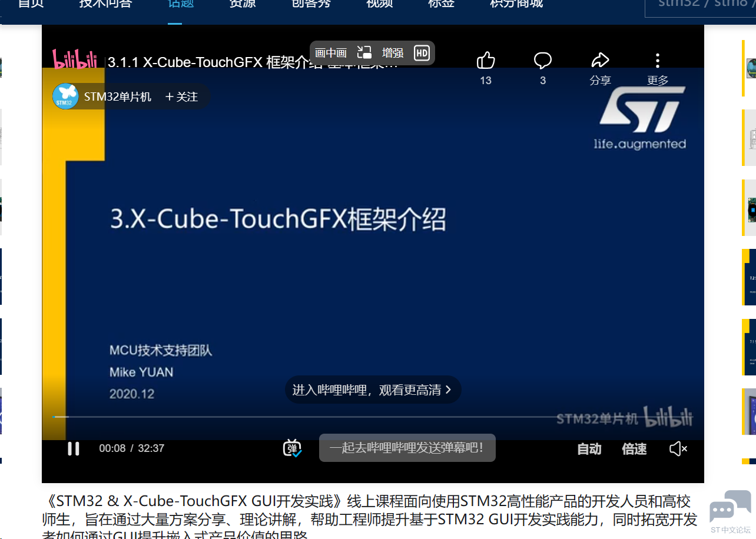The width and height of the screenshot is (756, 539).
Task: Open the ST中文论坛 chat widget icon
Action: [x=731, y=512]
